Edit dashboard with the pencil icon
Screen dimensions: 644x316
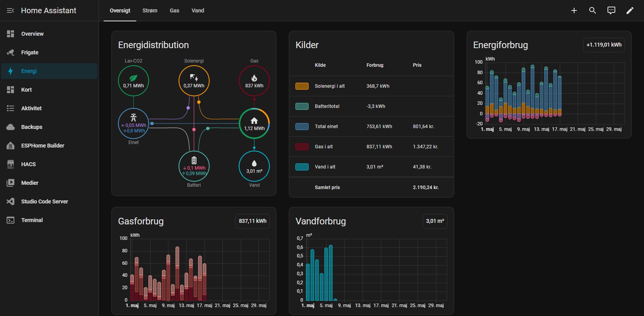(x=630, y=10)
